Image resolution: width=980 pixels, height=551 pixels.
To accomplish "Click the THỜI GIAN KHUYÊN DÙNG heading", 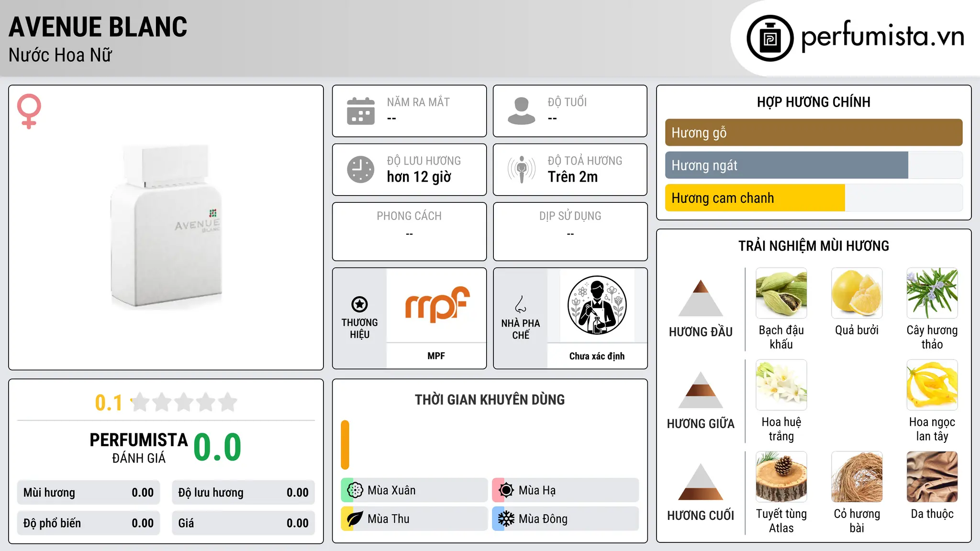I will tap(490, 399).
